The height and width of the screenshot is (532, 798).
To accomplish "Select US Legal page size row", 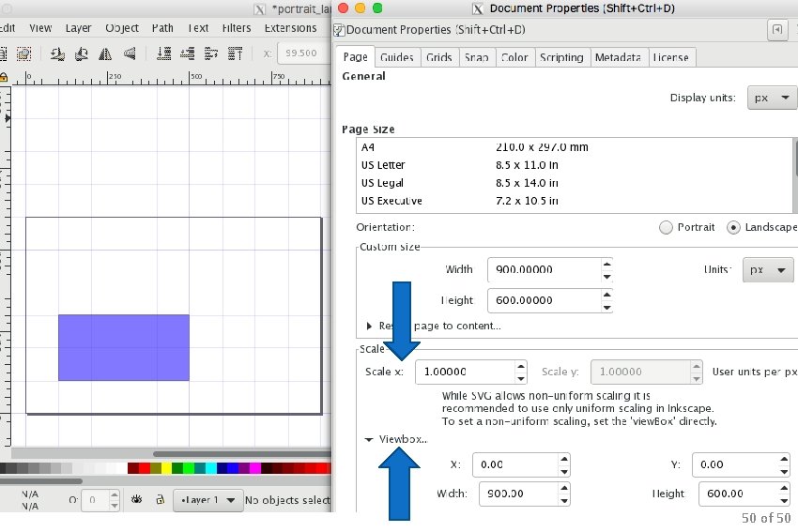I will pyautogui.click(x=575, y=183).
